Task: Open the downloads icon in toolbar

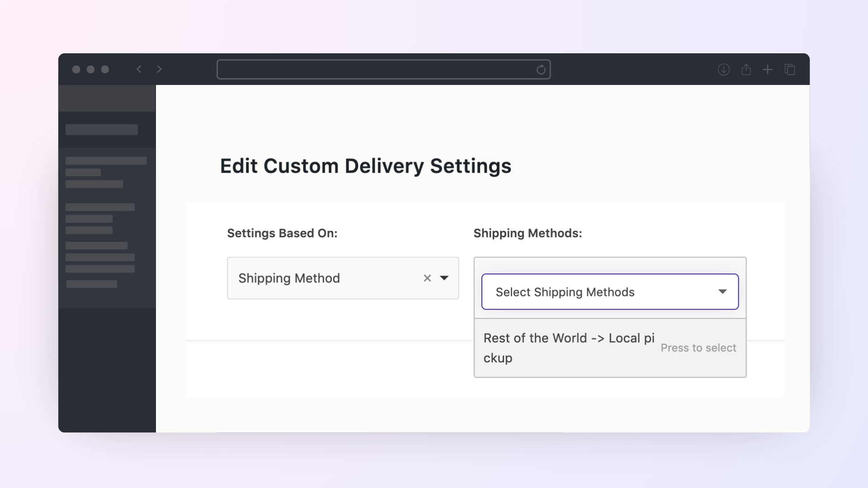Action: click(x=723, y=70)
